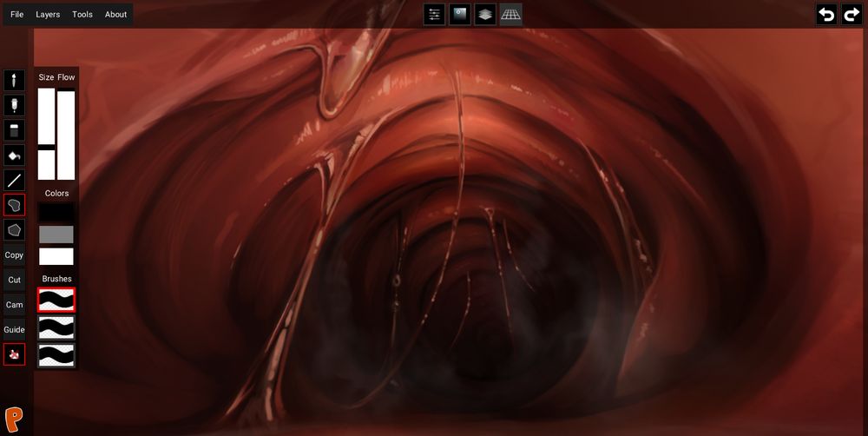868x436 pixels.
Task: Select the polygon selection tool
Action: point(14,230)
